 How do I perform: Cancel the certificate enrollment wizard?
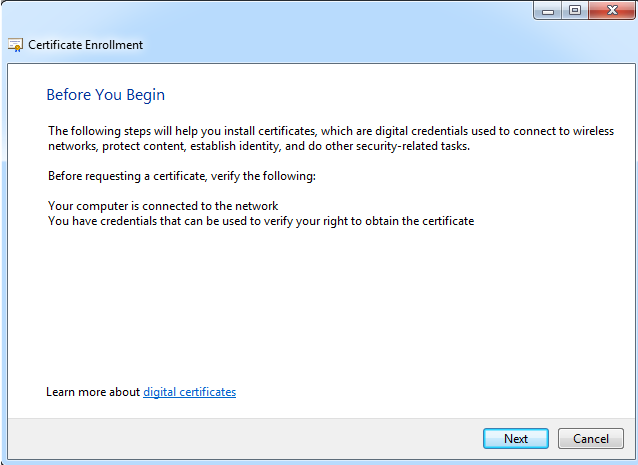coord(591,438)
